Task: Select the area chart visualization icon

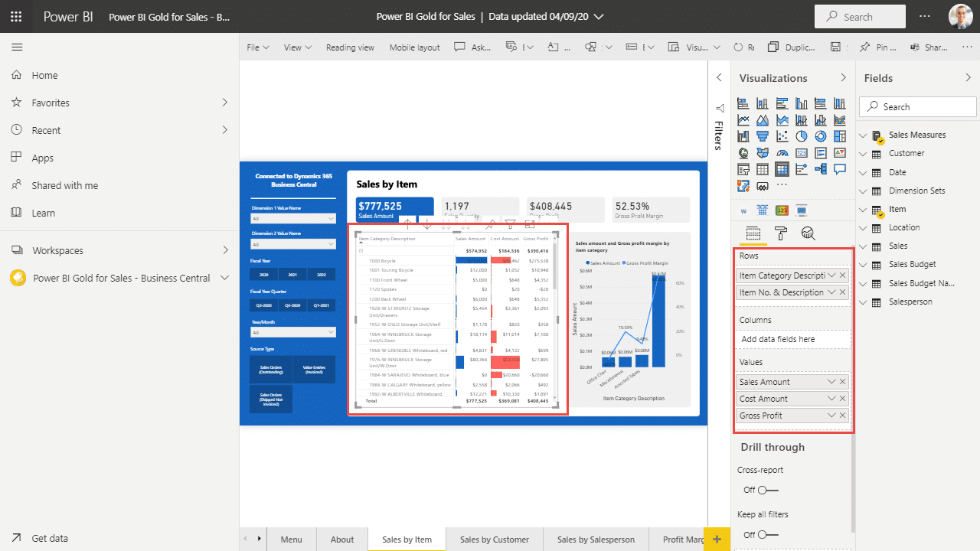Action: tap(763, 120)
